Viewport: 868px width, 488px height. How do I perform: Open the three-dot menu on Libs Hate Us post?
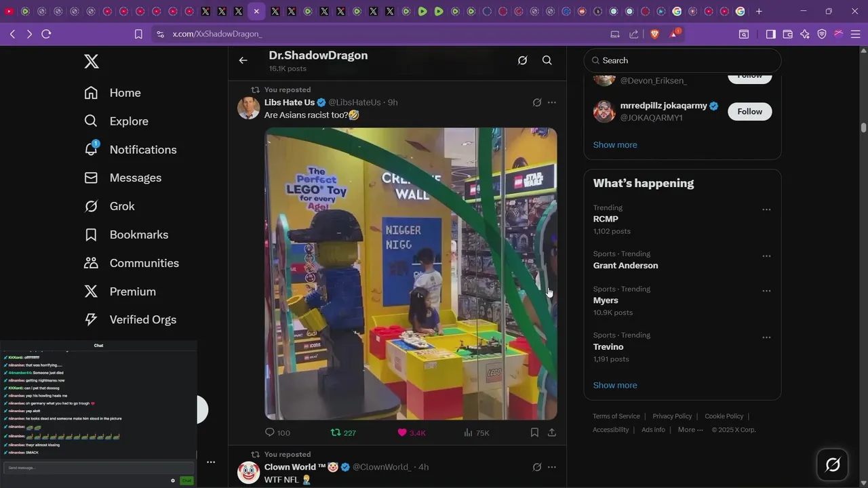point(552,102)
